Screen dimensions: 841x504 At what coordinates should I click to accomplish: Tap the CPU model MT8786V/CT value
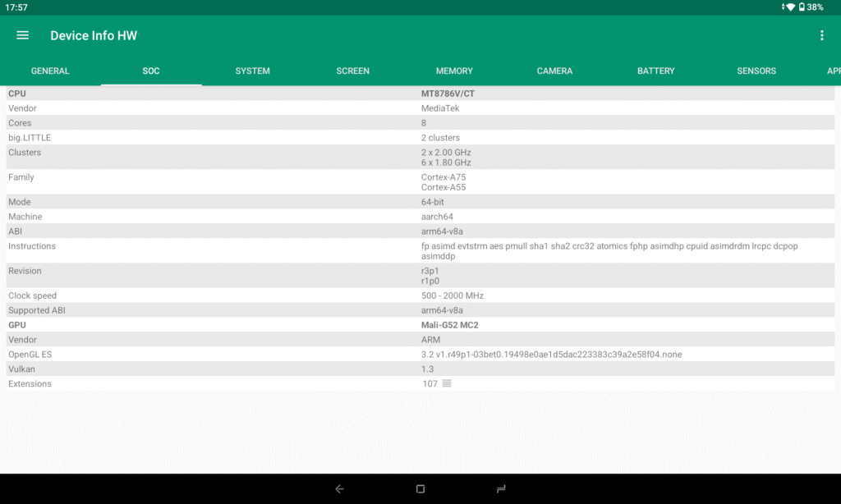click(x=448, y=94)
